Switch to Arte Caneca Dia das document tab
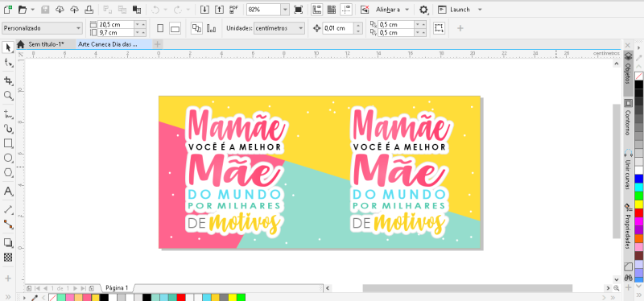644x301 pixels. (x=107, y=44)
